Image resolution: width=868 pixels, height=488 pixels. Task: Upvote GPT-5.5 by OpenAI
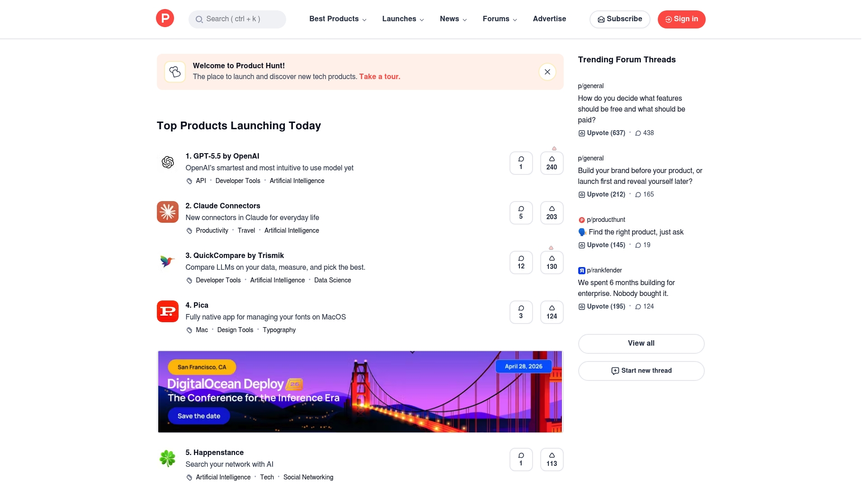pyautogui.click(x=552, y=163)
